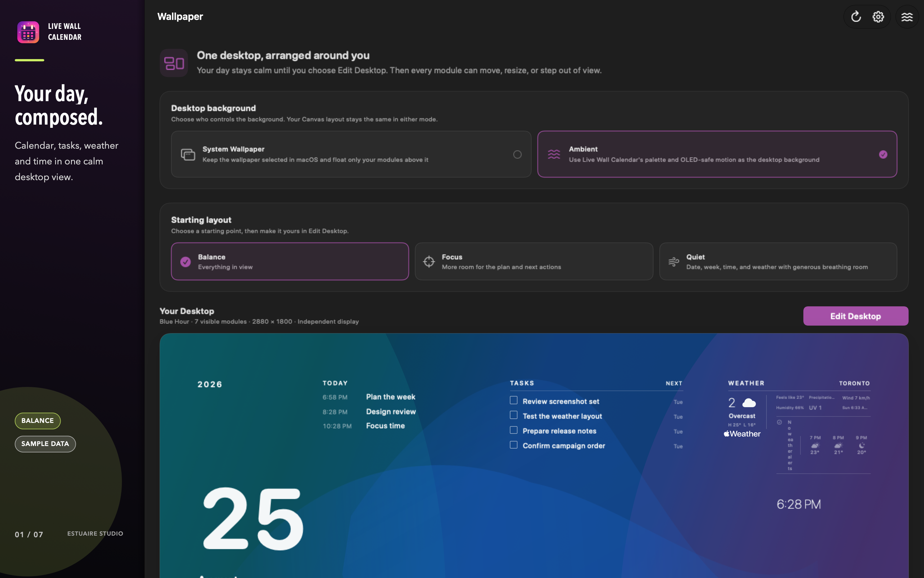
Task: Click the TORONTO location label
Action: [x=854, y=383]
